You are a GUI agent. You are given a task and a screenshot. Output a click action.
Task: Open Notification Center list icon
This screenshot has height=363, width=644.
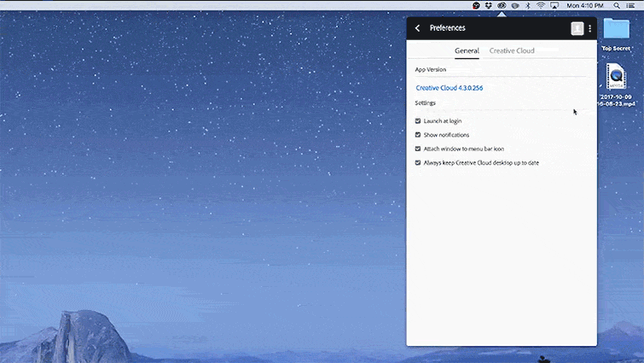click(x=630, y=5)
